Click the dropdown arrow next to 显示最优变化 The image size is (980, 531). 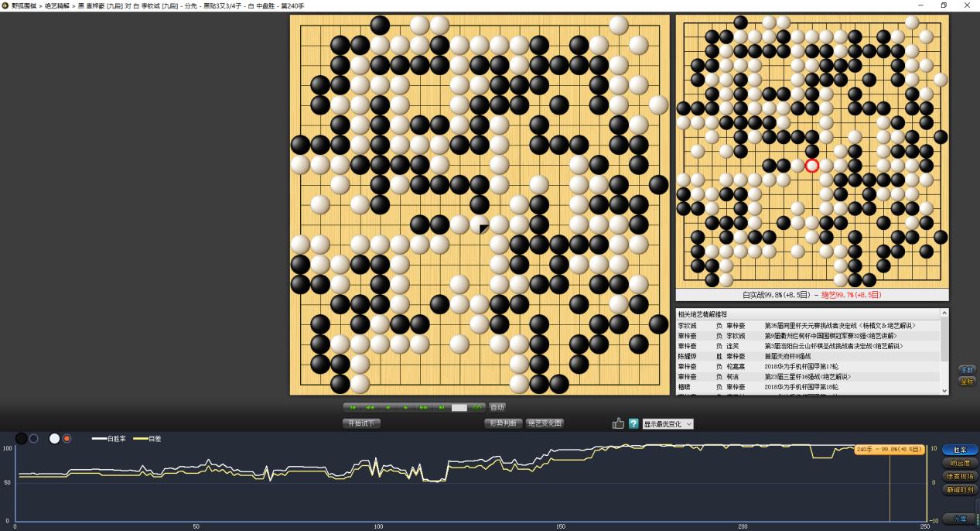pyautogui.click(x=688, y=423)
